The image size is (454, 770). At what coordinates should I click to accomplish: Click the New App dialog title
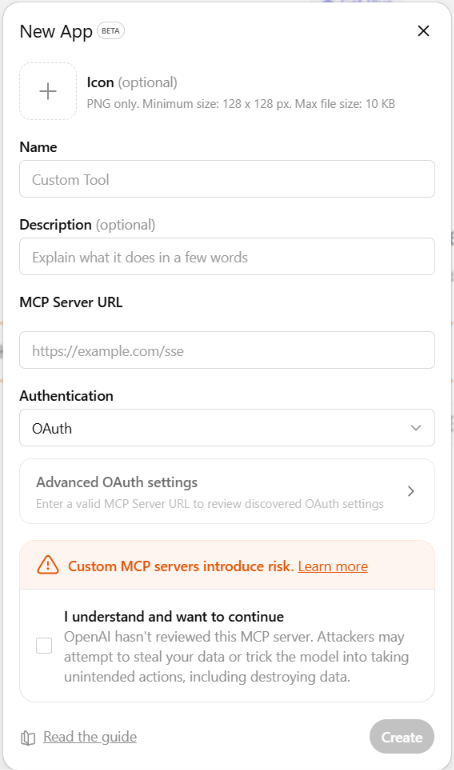pyautogui.click(x=56, y=32)
